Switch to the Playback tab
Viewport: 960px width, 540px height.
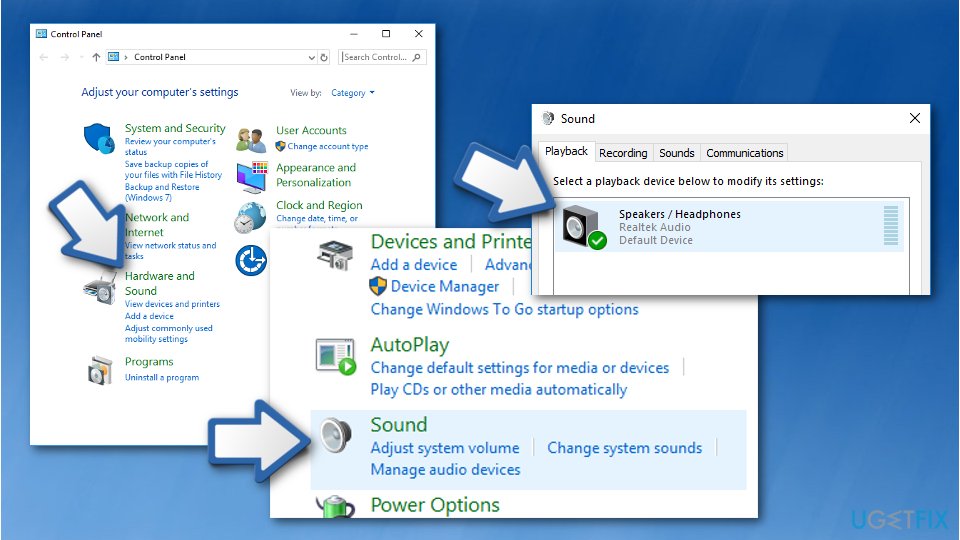pos(566,151)
